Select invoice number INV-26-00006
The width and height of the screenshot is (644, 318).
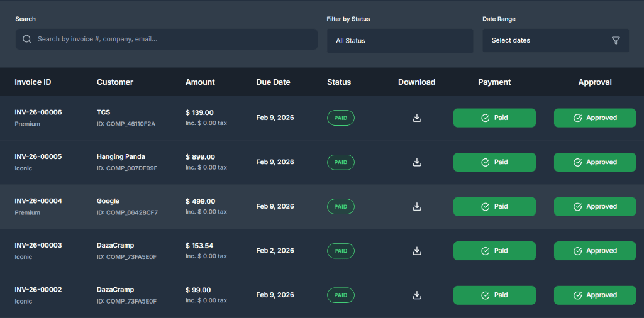click(x=38, y=112)
